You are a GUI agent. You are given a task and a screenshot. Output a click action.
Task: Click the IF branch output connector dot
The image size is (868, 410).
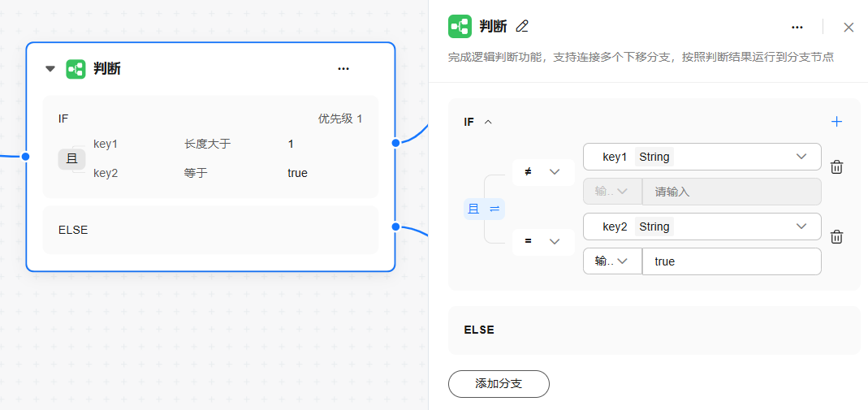click(x=395, y=143)
